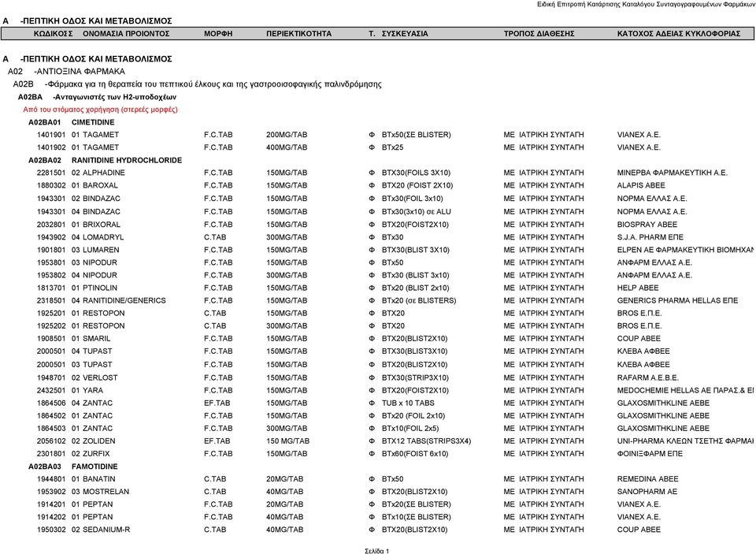
Task: Click the HELP ABEE holder cell
Action: [x=638, y=288]
